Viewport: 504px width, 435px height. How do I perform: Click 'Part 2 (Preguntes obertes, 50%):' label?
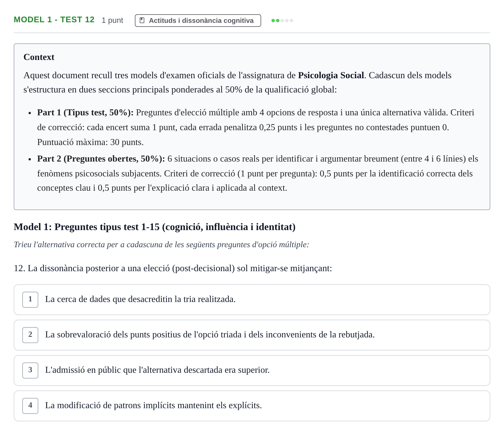click(x=101, y=159)
